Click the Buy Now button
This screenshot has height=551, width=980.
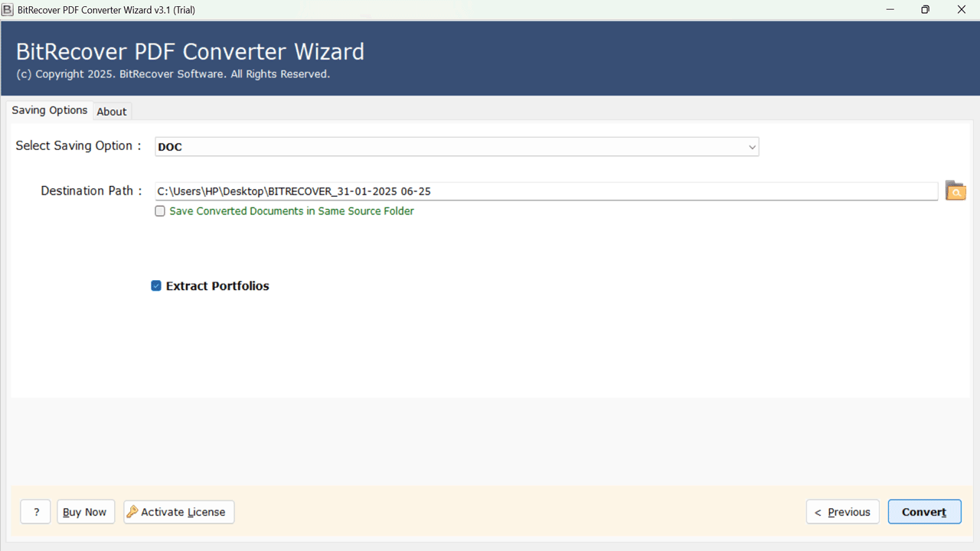(x=86, y=512)
